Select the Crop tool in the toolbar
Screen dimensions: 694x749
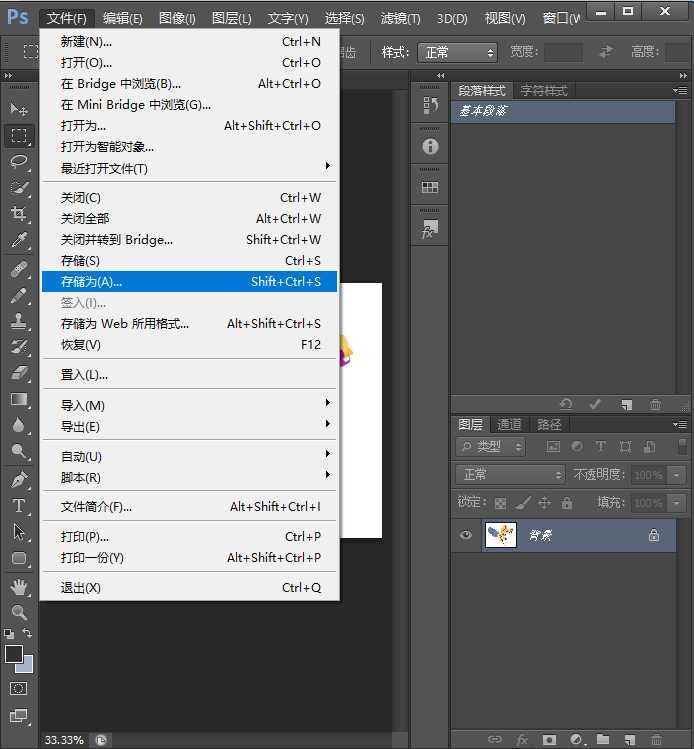pyautogui.click(x=19, y=214)
